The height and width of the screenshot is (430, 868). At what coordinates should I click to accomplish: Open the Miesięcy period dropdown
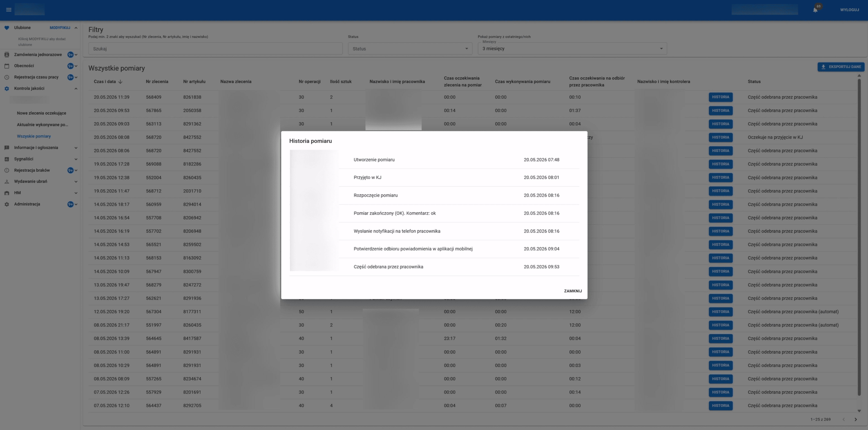tap(572, 48)
